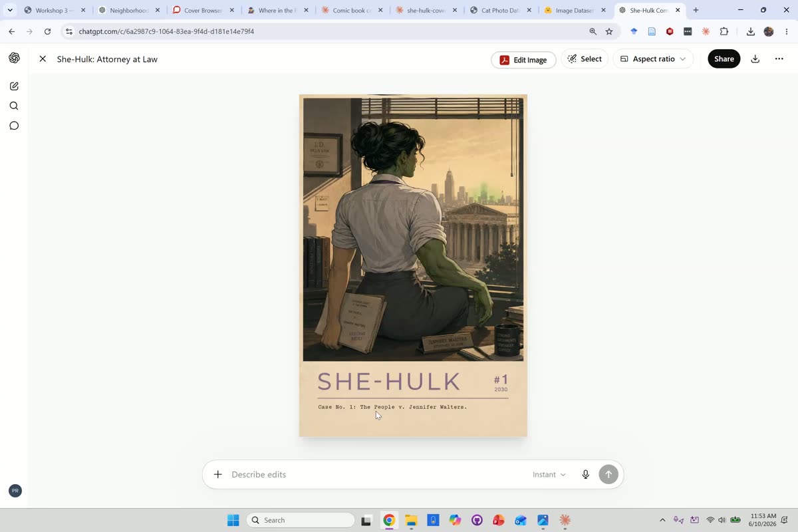Open the zoom magnifier in address bar
This screenshot has width=798, height=532.
point(593,31)
